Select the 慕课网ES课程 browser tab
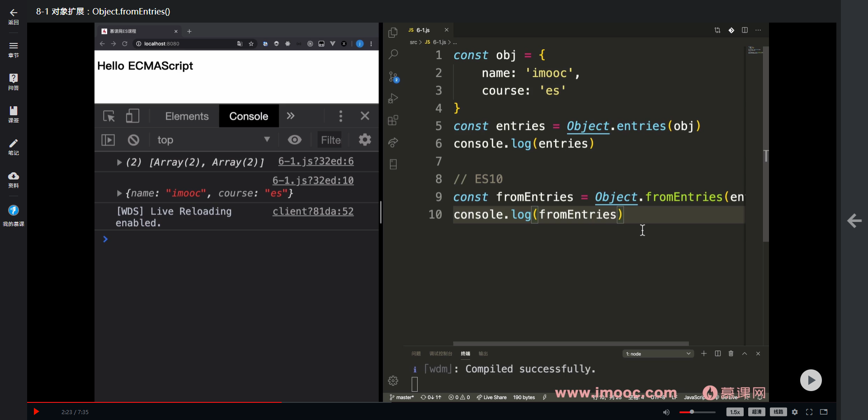Image resolution: width=868 pixels, height=420 pixels. (140, 31)
